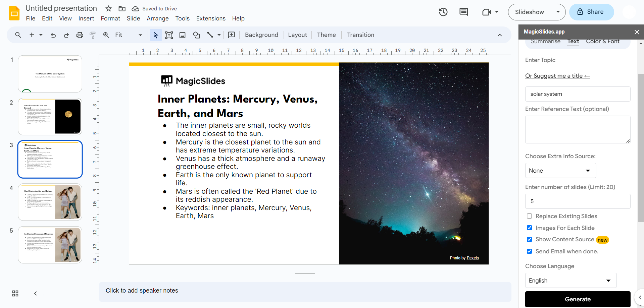
Task: Click the black Generate button
Action: tap(577, 299)
